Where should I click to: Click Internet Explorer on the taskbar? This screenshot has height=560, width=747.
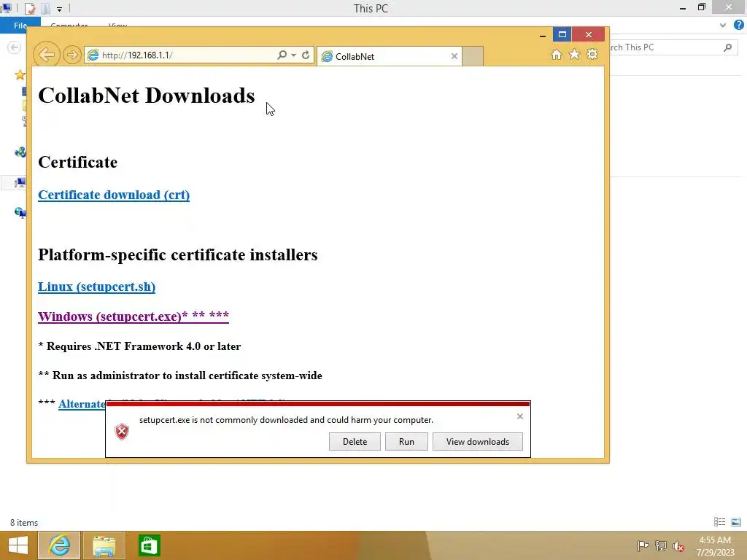pos(59,545)
